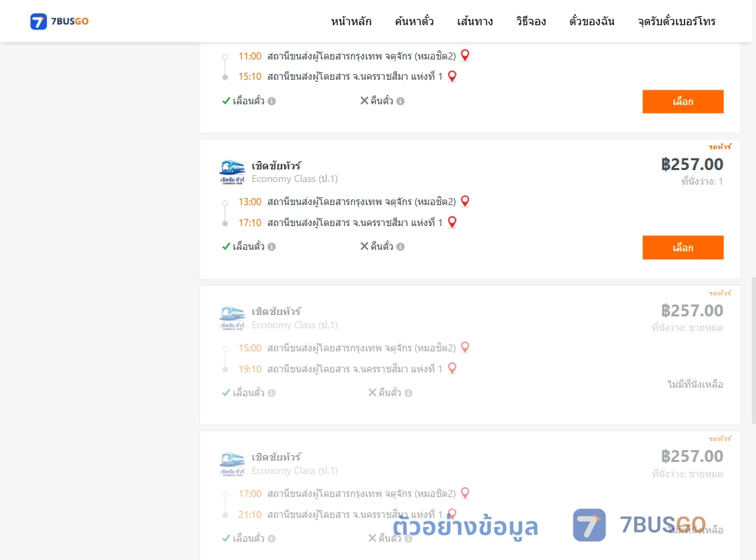756x560 pixels.
Task: Click the ที่นั่งว่าง: 1 seat count
Action: (x=702, y=181)
